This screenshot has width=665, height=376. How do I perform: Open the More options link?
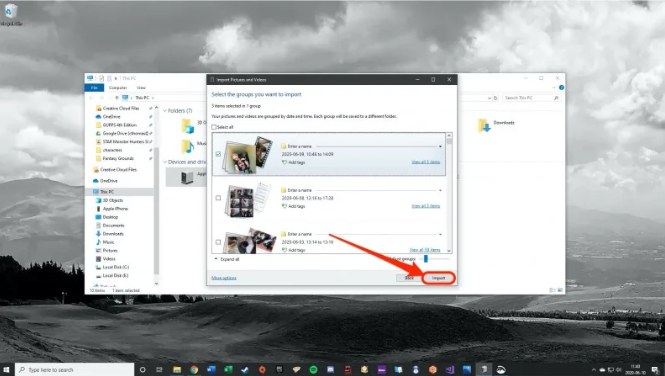coord(224,278)
